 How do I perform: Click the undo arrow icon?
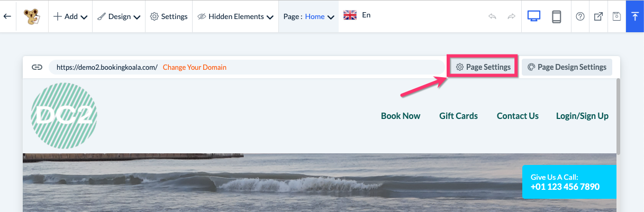tap(492, 16)
